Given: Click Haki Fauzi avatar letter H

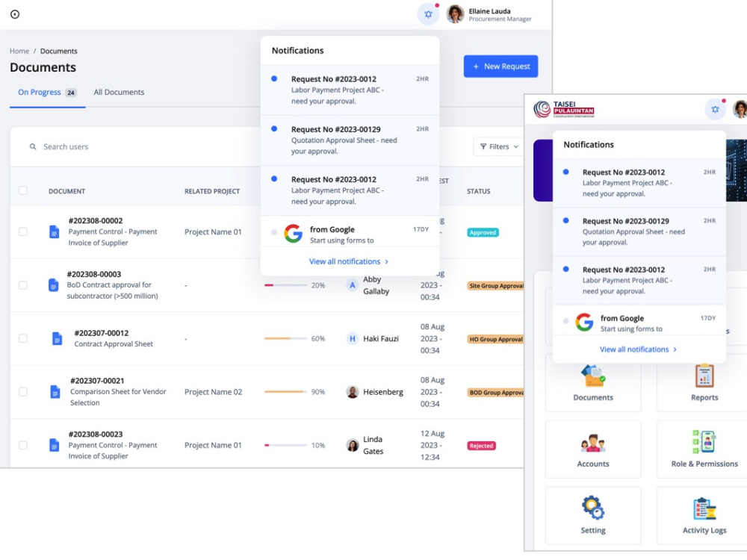Looking at the screenshot, I should 352,338.
